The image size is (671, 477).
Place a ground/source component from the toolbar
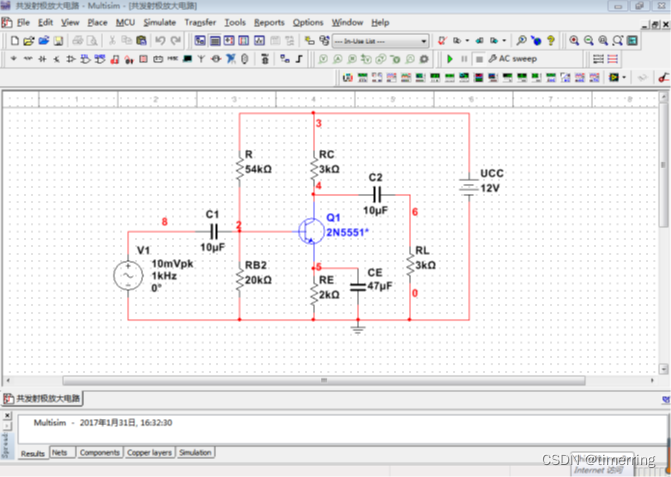[14, 59]
